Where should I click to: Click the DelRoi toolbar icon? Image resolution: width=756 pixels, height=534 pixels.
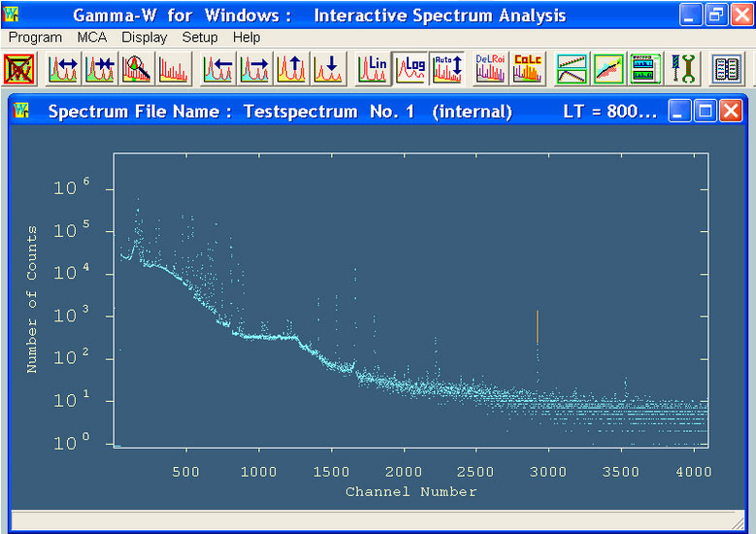pos(490,69)
